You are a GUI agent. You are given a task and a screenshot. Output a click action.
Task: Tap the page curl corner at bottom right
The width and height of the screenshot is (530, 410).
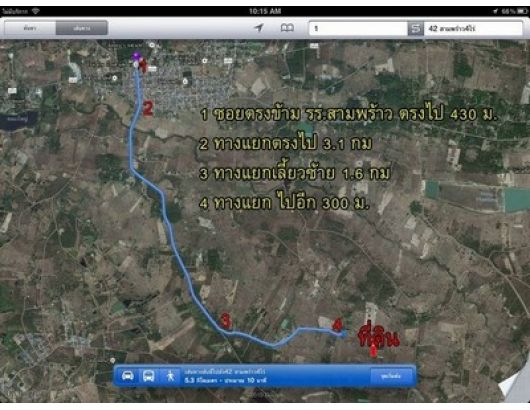coord(514,386)
